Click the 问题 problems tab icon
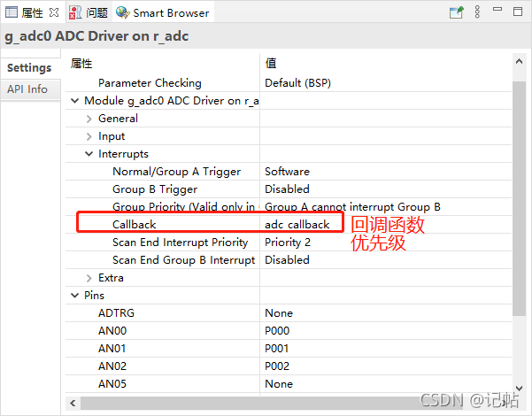The image size is (532, 416). click(x=75, y=12)
